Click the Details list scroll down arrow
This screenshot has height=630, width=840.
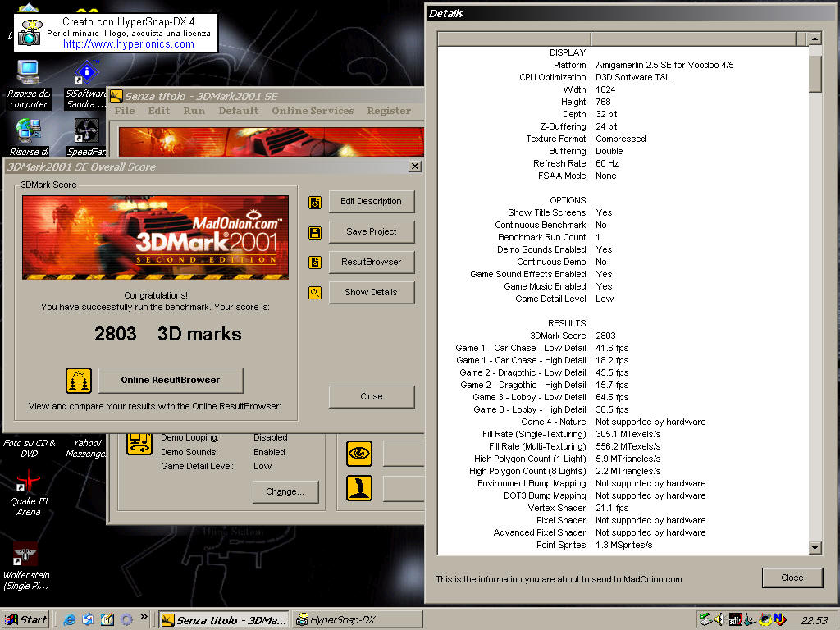[815, 547]
